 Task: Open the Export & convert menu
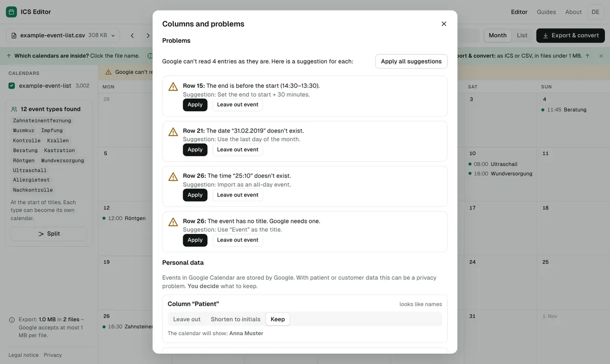570,36
